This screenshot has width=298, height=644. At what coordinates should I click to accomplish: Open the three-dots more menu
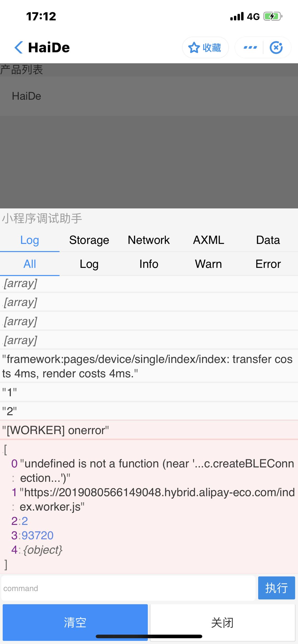(250, 47)
